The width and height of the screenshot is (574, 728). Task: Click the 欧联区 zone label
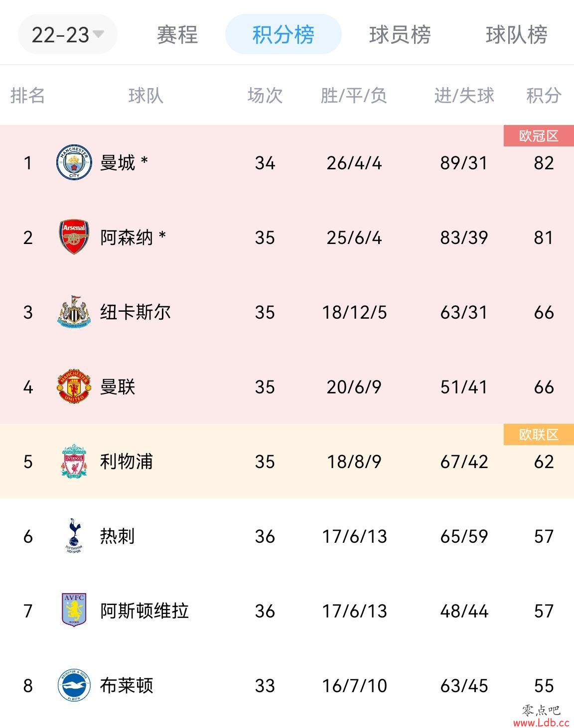click(539, 435)
